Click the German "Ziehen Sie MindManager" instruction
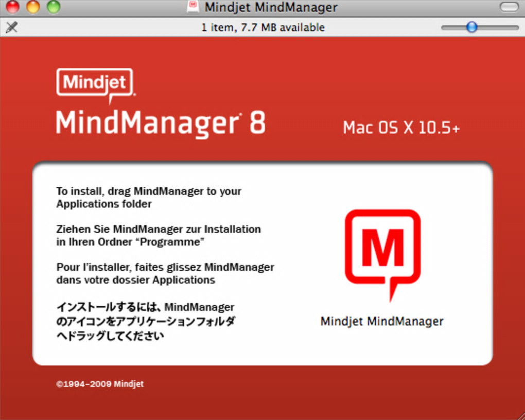Image resolution: width=525 pixels, height=420 pixels. click(x=159, y=235)
